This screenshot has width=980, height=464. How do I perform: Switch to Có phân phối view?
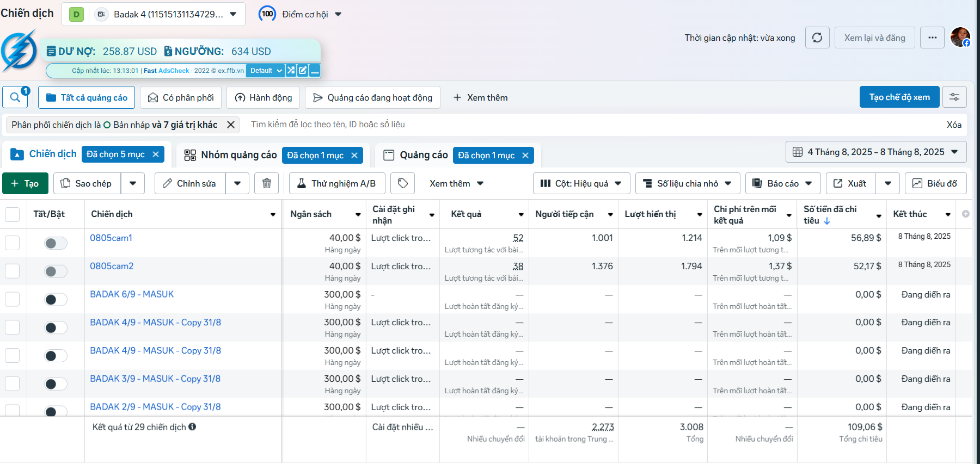pyautogui.click(x=181, y=97)
